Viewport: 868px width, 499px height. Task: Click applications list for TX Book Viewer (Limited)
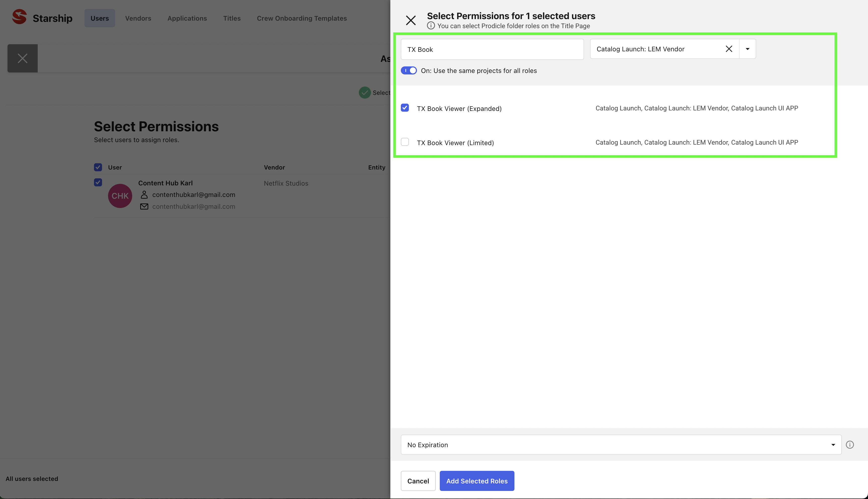pos(697,143)
